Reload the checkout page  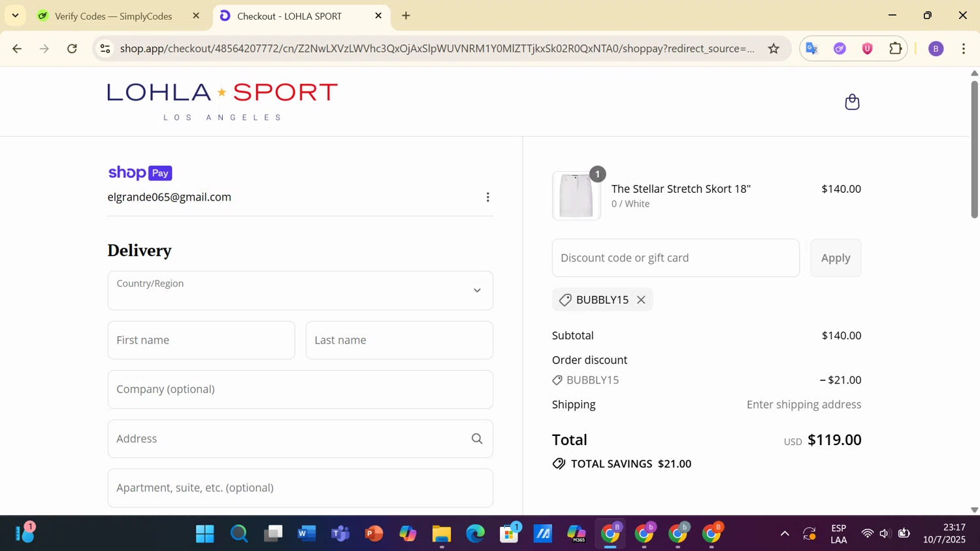coord(73,49)
